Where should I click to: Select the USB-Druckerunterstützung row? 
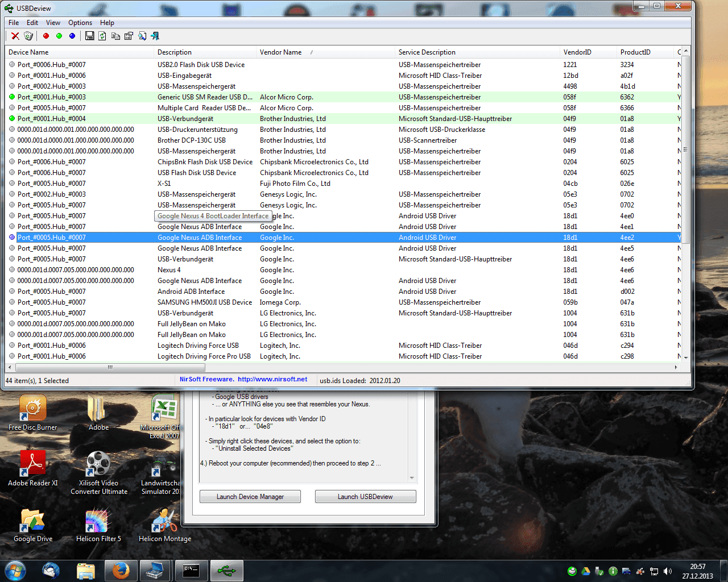coord(344,130)
